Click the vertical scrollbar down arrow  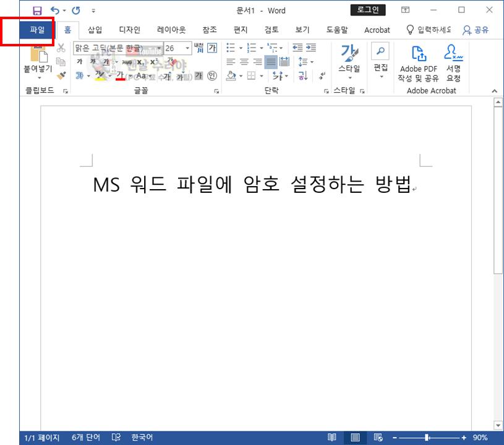(498, 425)
